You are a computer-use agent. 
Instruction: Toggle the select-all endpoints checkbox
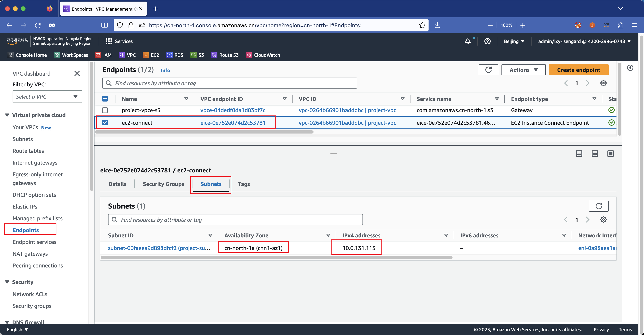[x=105, y=99]
